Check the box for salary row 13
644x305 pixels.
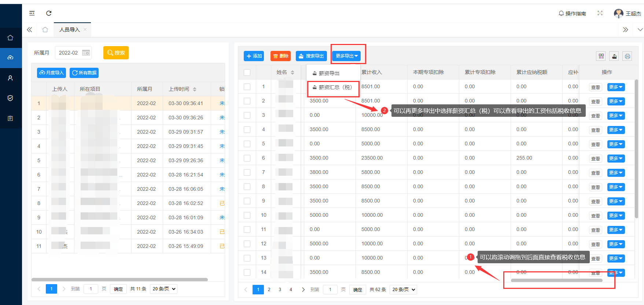click(247, 258)
